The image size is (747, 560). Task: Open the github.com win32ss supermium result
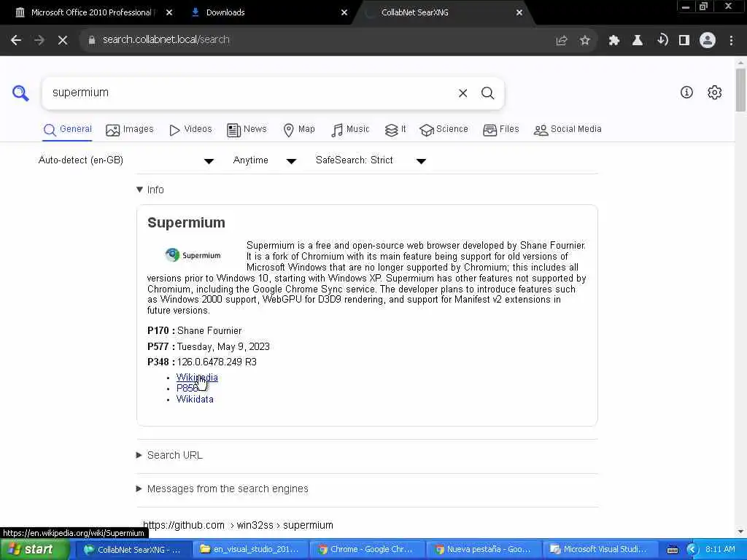(238, 525)
